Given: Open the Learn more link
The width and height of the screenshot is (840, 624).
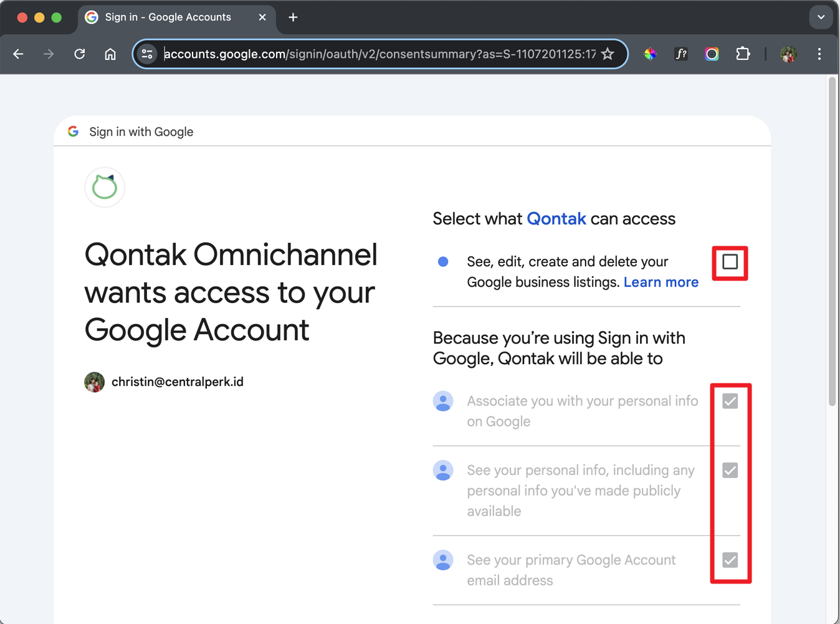Looking at the screenshot, I should coord(661,282).
